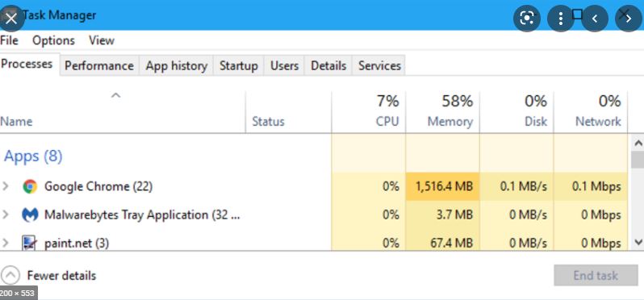Go to next image with right arrow

629,18
